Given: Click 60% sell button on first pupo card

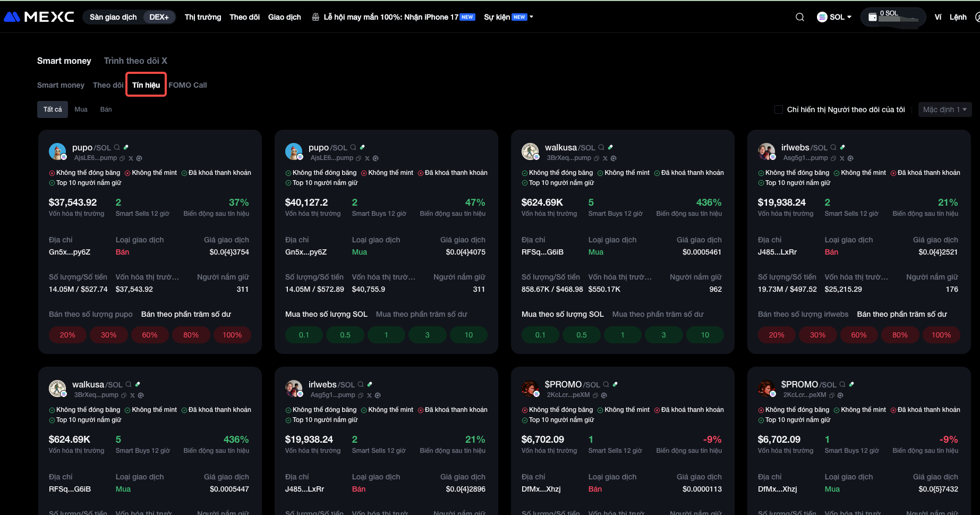Looking at the screenshot, I should (x=150, y=335).
